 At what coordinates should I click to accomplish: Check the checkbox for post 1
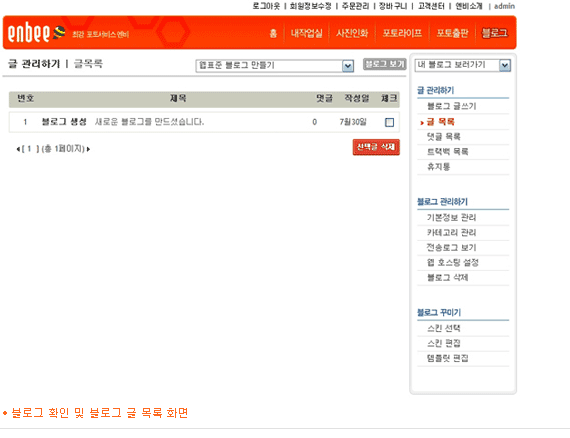[x=389, y=122]
